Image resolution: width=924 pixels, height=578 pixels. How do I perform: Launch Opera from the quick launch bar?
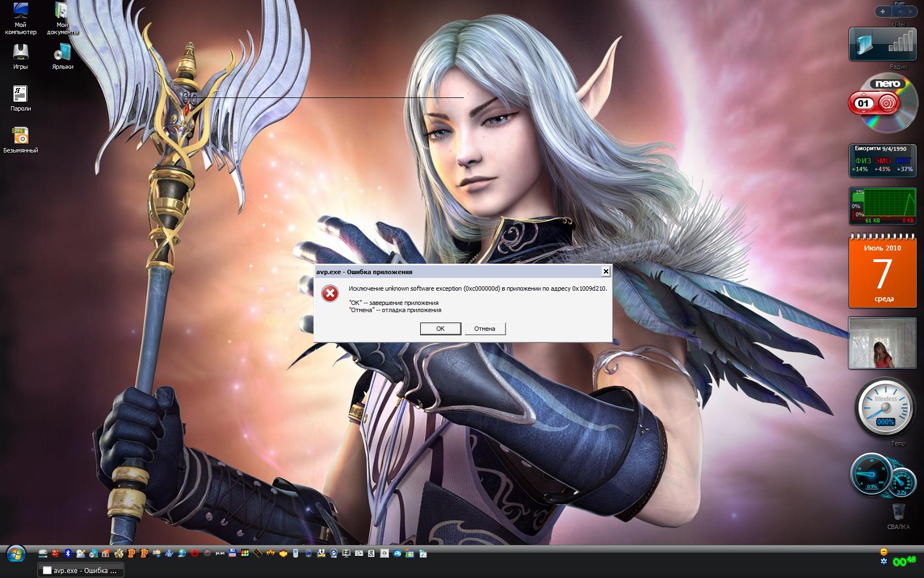click(195, 553)
